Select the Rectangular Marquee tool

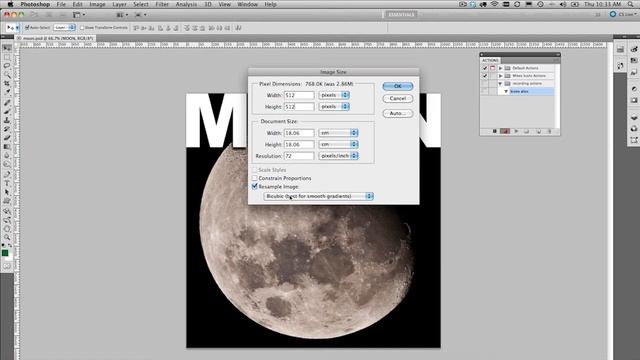[x=7, y=57]
